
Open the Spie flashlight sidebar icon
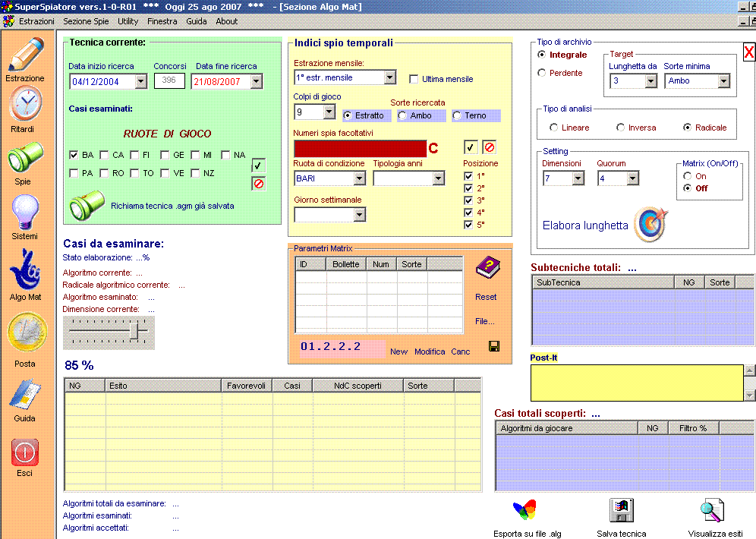pos(25,157)
